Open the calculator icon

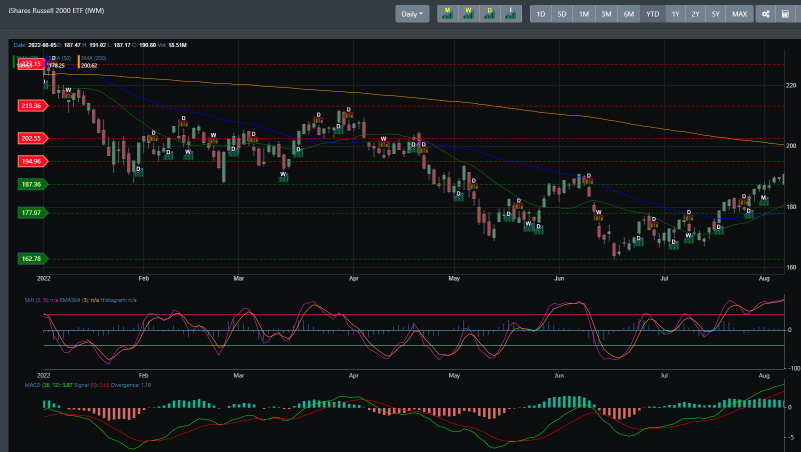pos(786,14)
